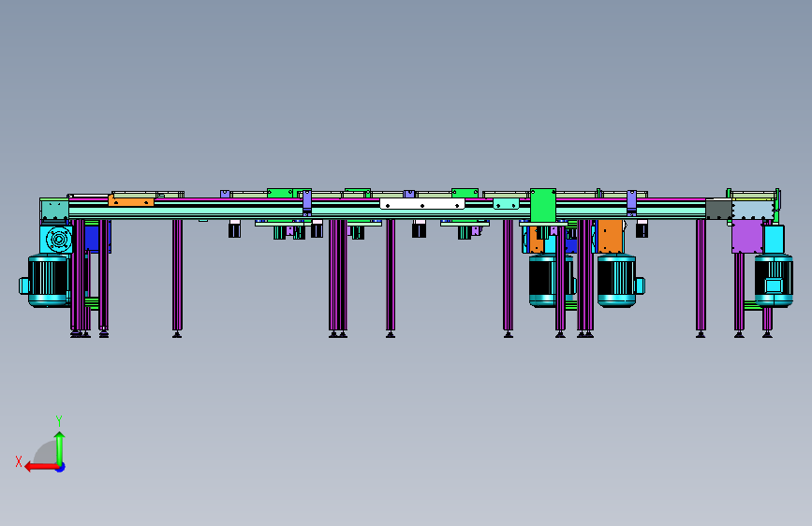
Task: Select the orange plate at the left end of the rail
Action: pos(131,201)
